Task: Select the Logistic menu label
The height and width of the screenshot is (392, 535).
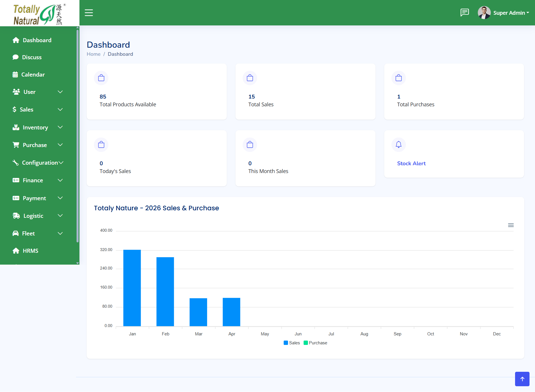Action: coord(33,216)
